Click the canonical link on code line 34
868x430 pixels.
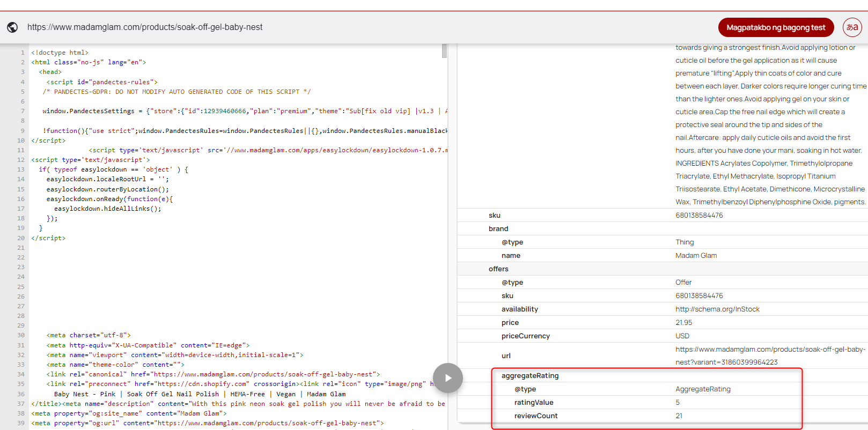[x=213, y=374]
